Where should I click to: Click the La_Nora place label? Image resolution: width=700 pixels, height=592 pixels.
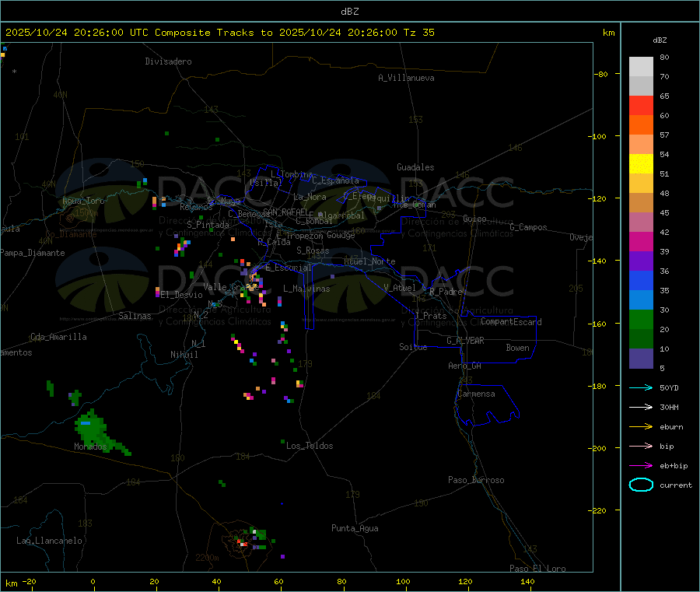click(x=310, y=197)
